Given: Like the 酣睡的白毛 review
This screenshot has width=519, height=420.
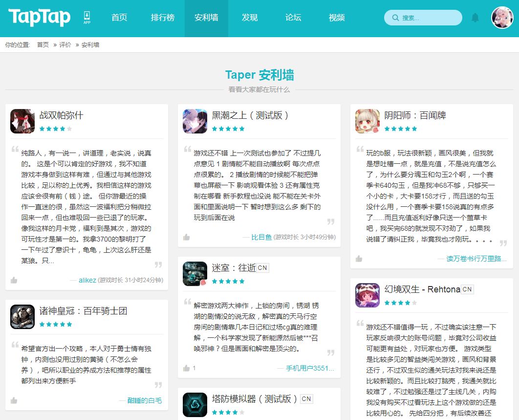Looking at the screenshot, I should tap(14, 400).
